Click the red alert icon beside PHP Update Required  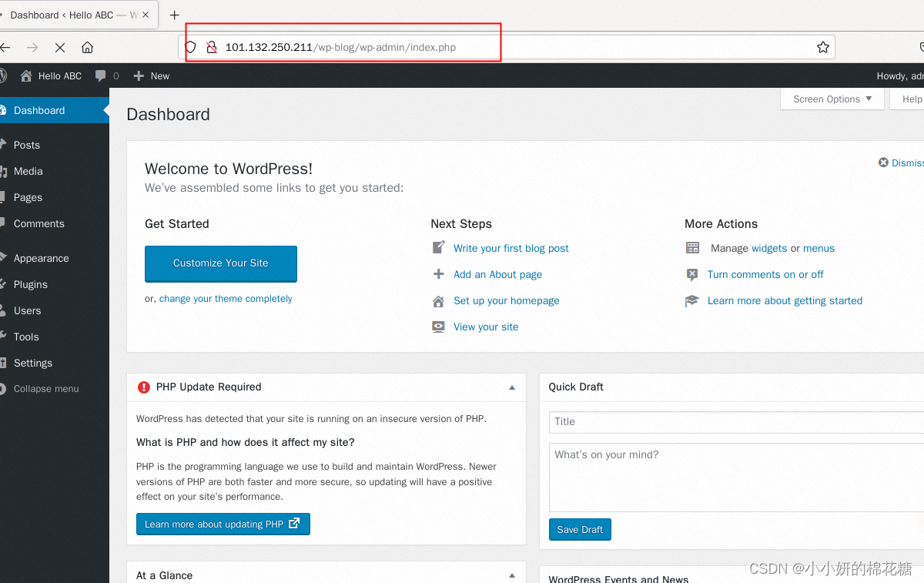pyautogui.click(x=144, y=387)
